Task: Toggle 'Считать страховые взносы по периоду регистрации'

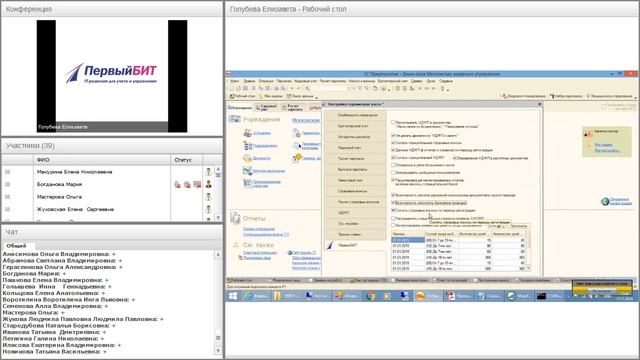Action: coord(393,210)
